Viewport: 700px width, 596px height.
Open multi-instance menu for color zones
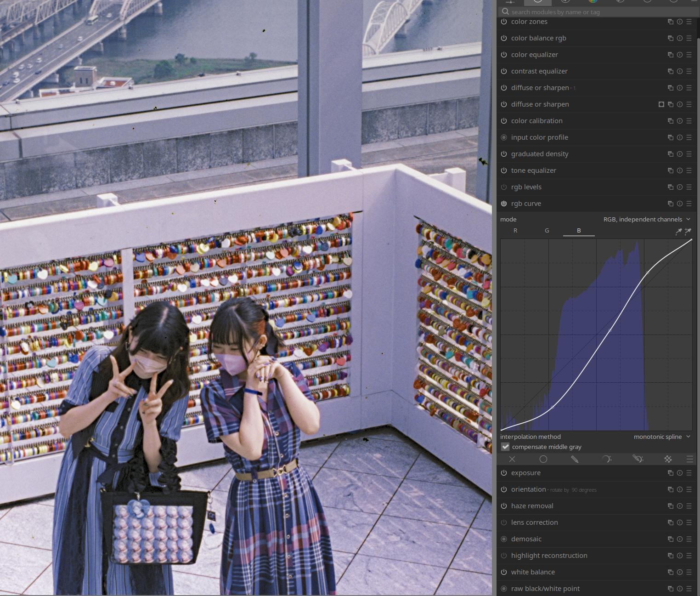pyautogui.click(x=671, y=22)
